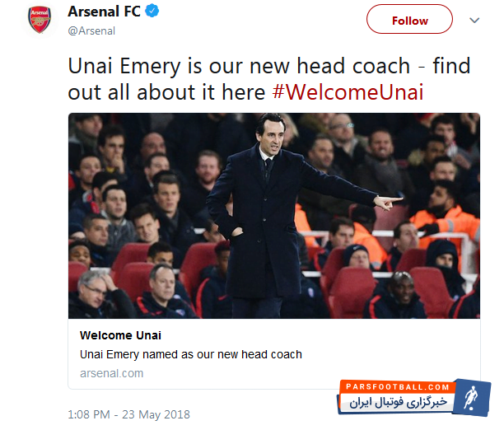Click the Persian-text watermark banner
This screenshot has width=504, height=430.
[x=397, y=404]
